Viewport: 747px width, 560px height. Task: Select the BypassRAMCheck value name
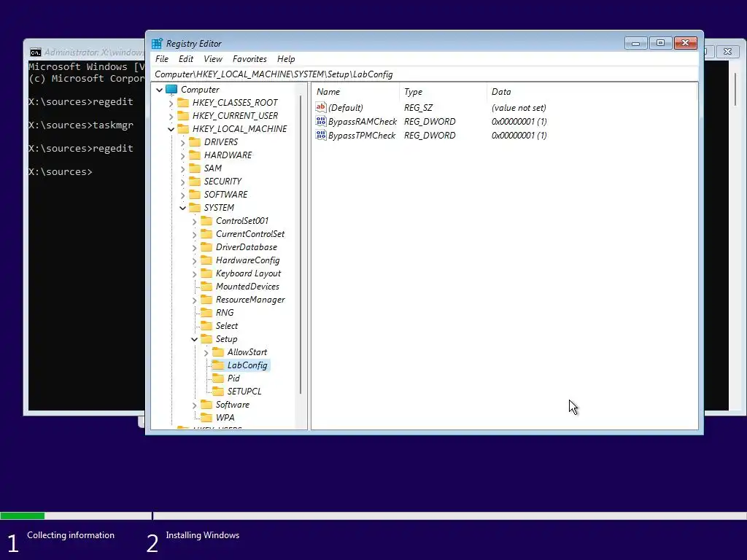coord(362,122)
